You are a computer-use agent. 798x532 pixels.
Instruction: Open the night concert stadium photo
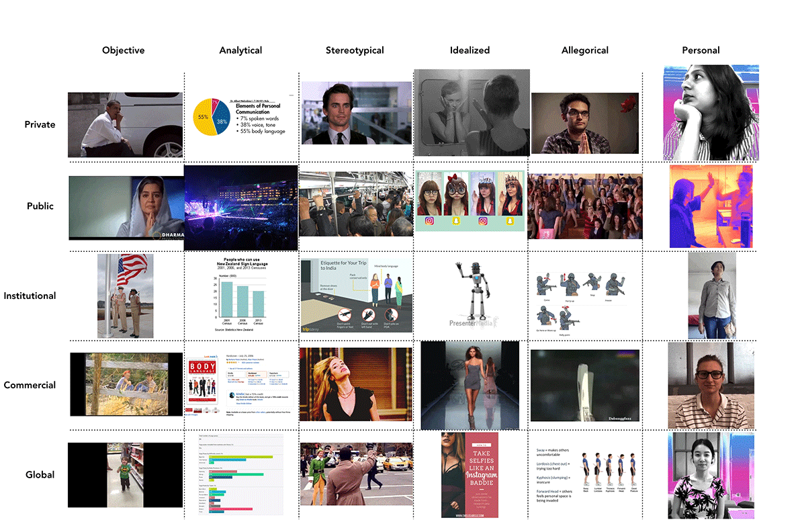[240, 208]
